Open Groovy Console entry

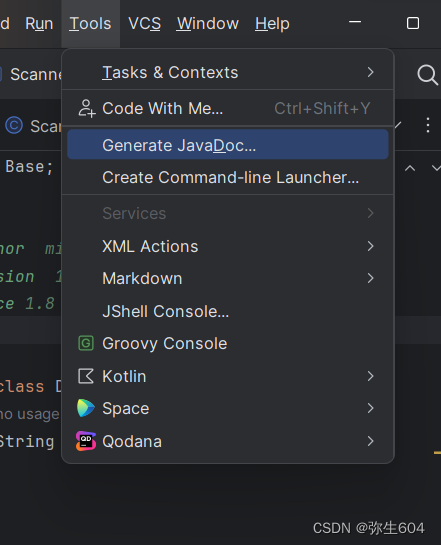tap(228, 343)
